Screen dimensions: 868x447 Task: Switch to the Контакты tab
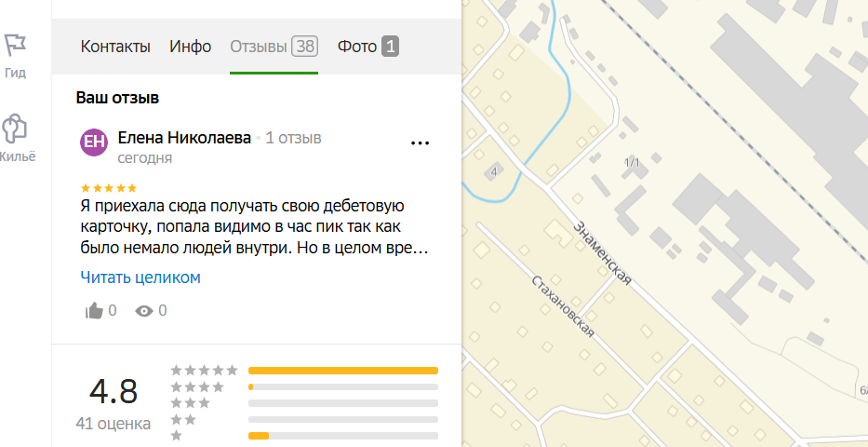115,47
